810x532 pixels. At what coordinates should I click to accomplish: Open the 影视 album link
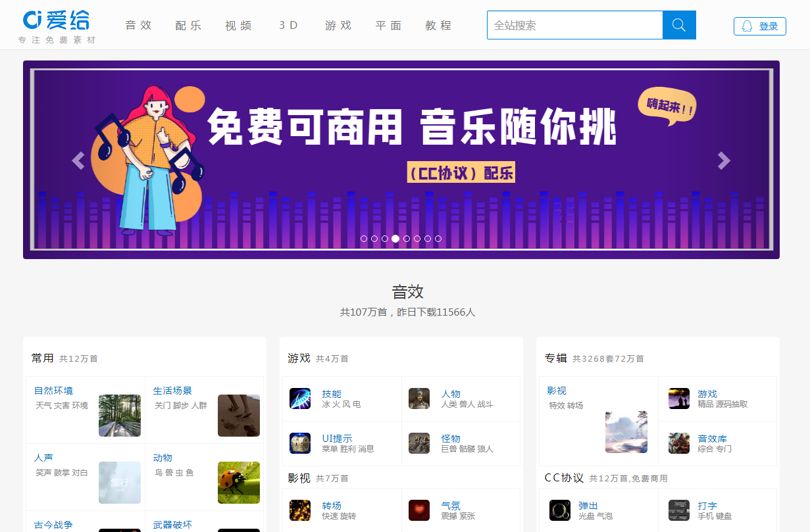pyautogui.click(x=557, y=391)
